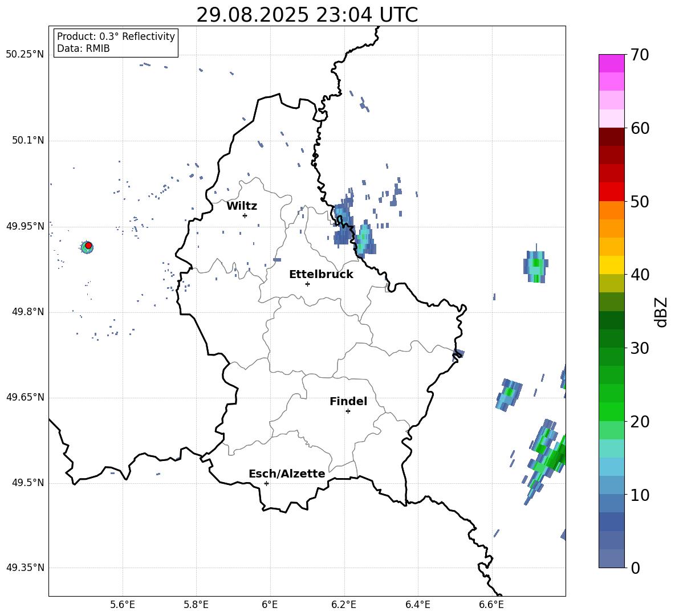Click the longitude label '6.4°E'
This screenshot has width=675, height=616.
(417, 605)
